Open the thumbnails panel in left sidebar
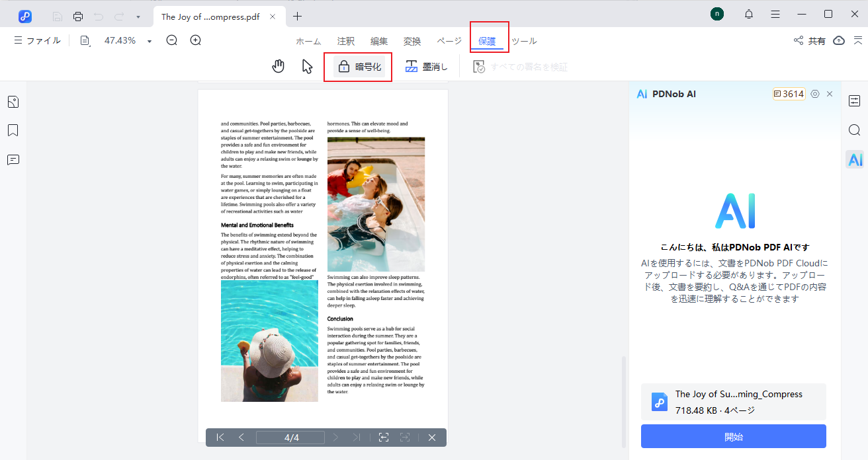This screenshot has width=868, height=460. (x=13, y=102)
